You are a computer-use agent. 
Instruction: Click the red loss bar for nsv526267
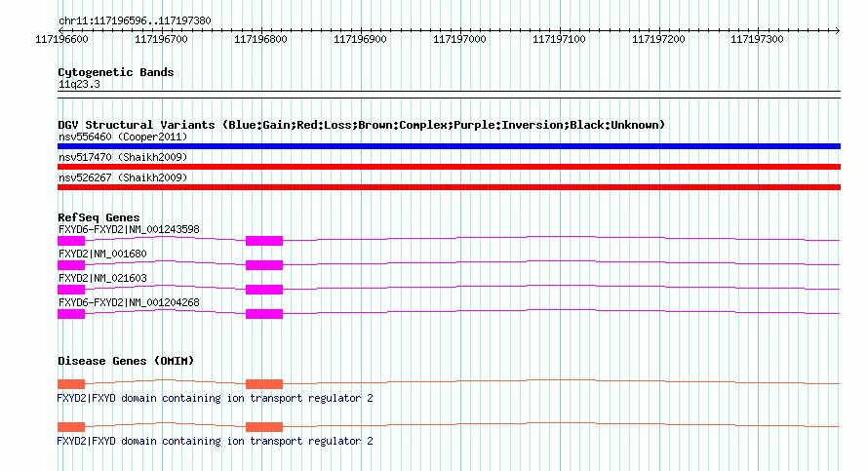pyautogui.click(x=449, y=187)
